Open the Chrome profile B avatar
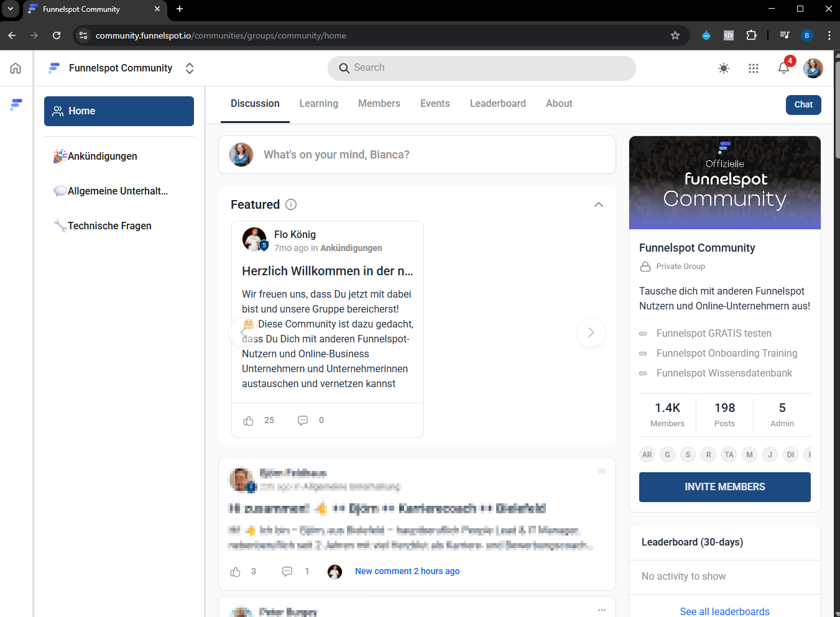 click(807, 35)
